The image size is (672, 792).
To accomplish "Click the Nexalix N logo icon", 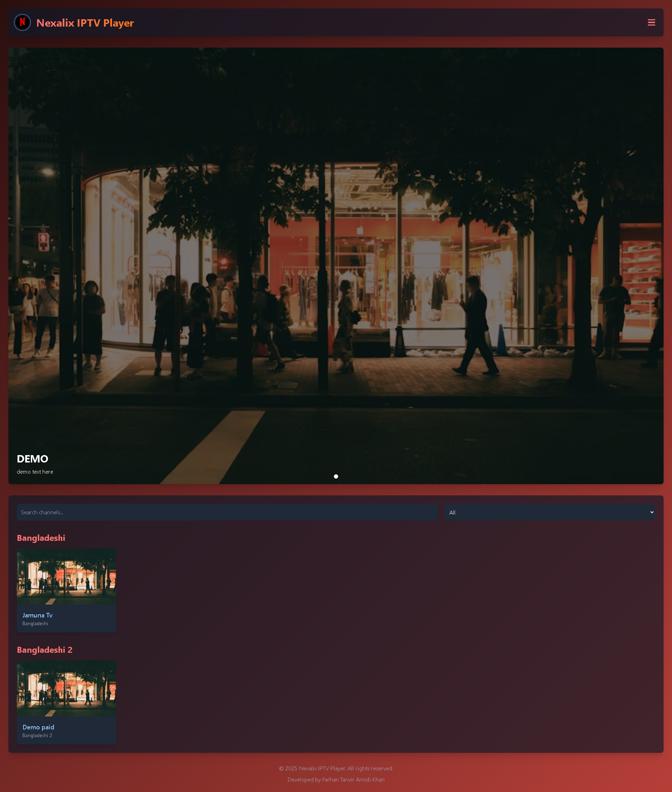I will coord(22,22).
